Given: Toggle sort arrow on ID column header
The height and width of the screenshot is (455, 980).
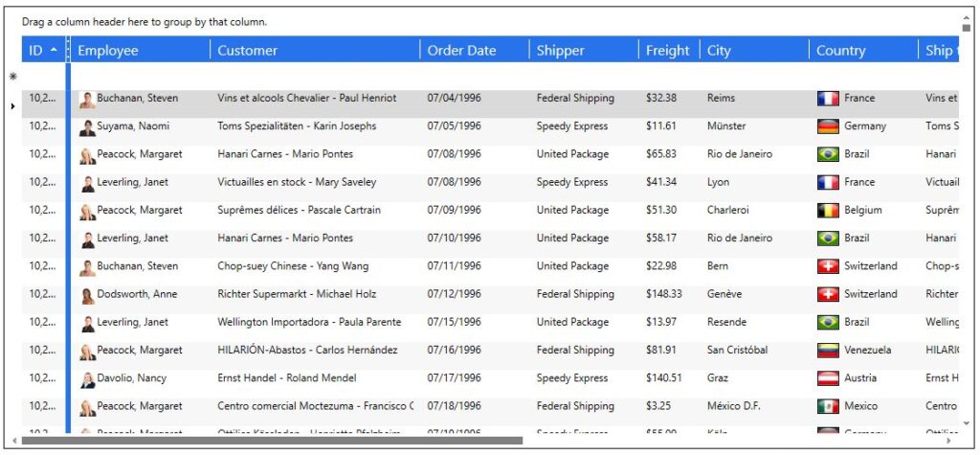Looking at the screenshot, I should tap(54, 50).
